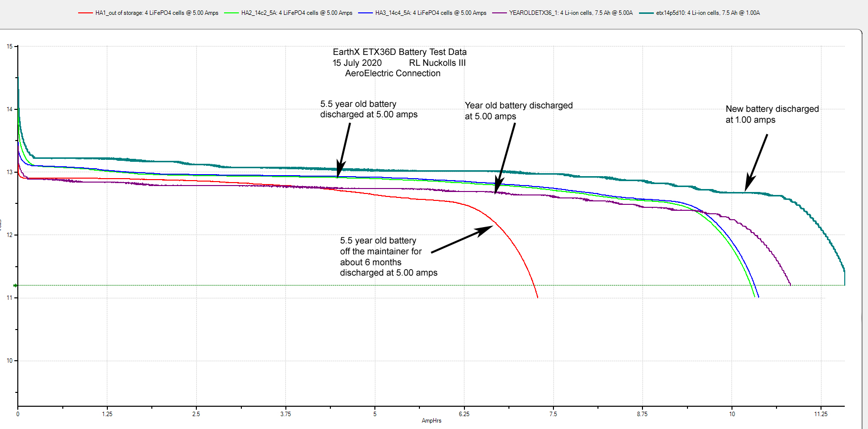
Task: Click the blue HA3_14c4_5A legend line
Action: pyautogui.click(x=365, y=13)
